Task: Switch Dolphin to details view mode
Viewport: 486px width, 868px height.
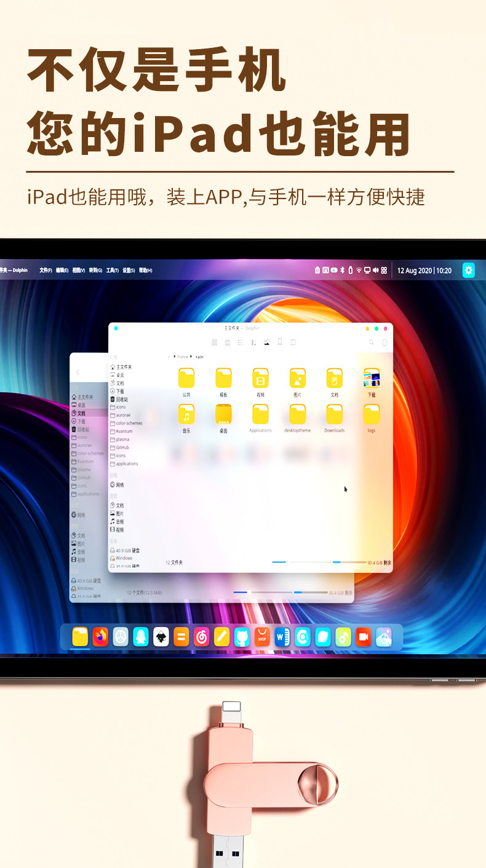Action: point(241,342)
